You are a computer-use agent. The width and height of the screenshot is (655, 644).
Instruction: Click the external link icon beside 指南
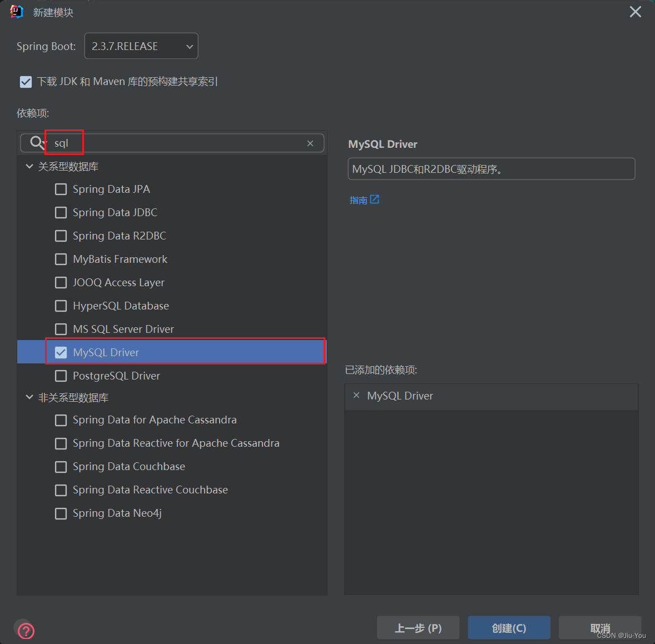375,199
